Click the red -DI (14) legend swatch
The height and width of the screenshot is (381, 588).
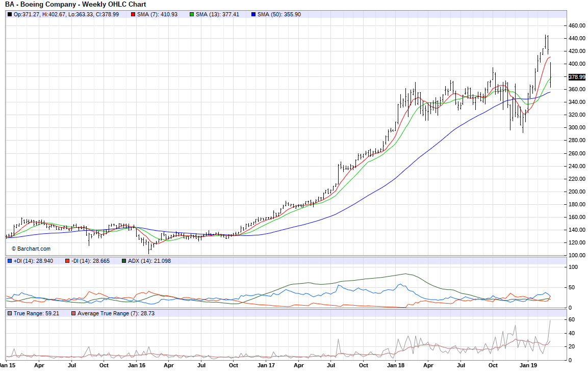point(67,261)
